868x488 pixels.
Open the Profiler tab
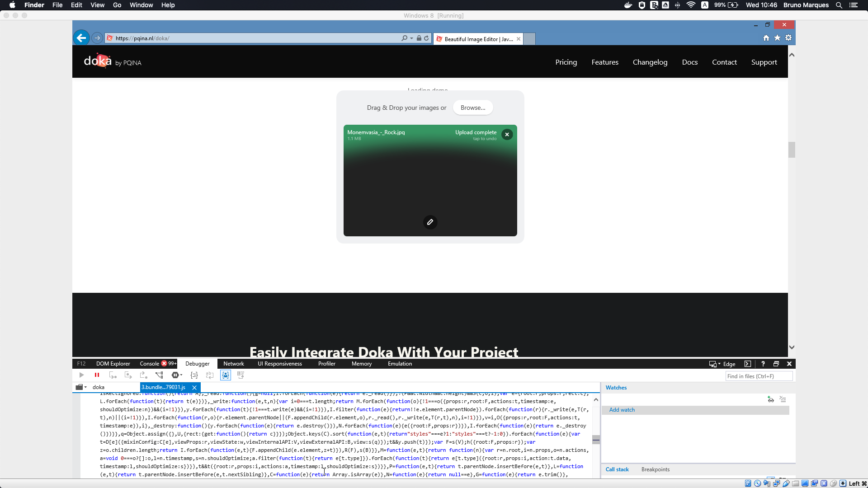327,364
